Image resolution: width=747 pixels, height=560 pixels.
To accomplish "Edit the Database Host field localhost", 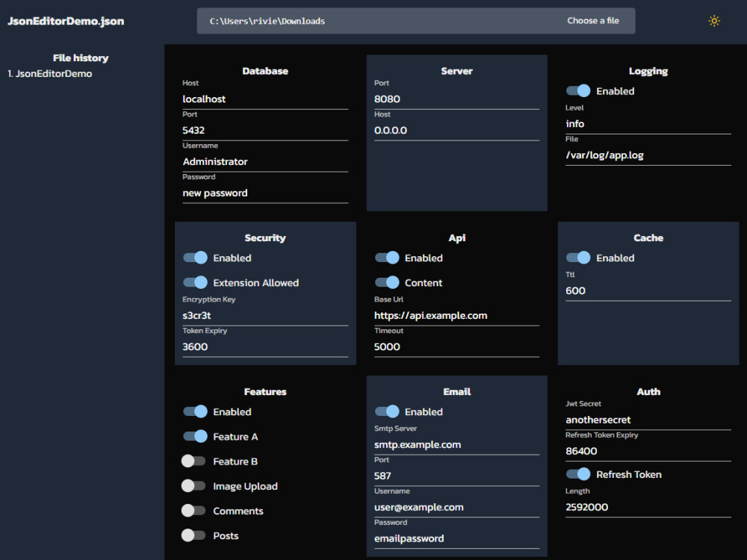I will [x=265, y=99].
